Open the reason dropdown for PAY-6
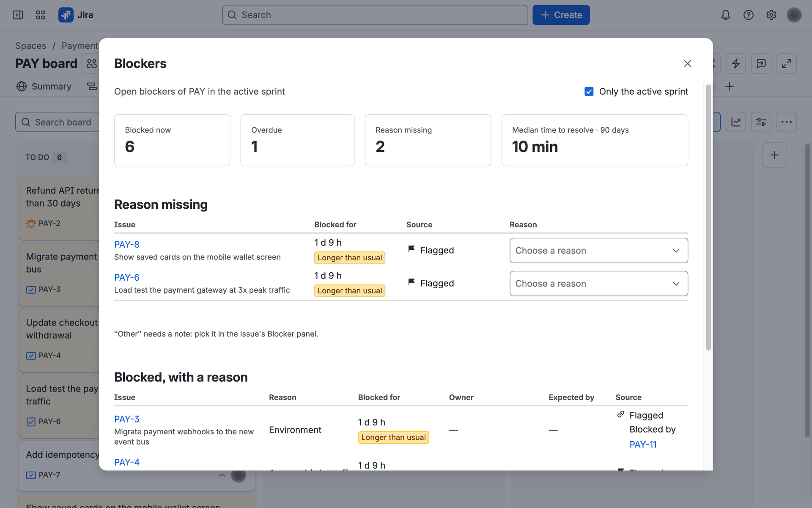Viewport: 812px width, 508px height. click(x=599, y=284)
